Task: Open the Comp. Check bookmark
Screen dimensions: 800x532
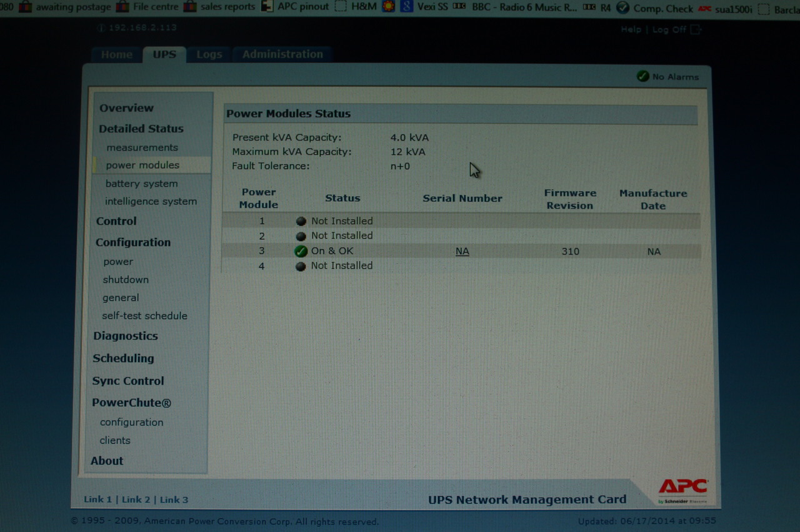Action: [654, 8]
